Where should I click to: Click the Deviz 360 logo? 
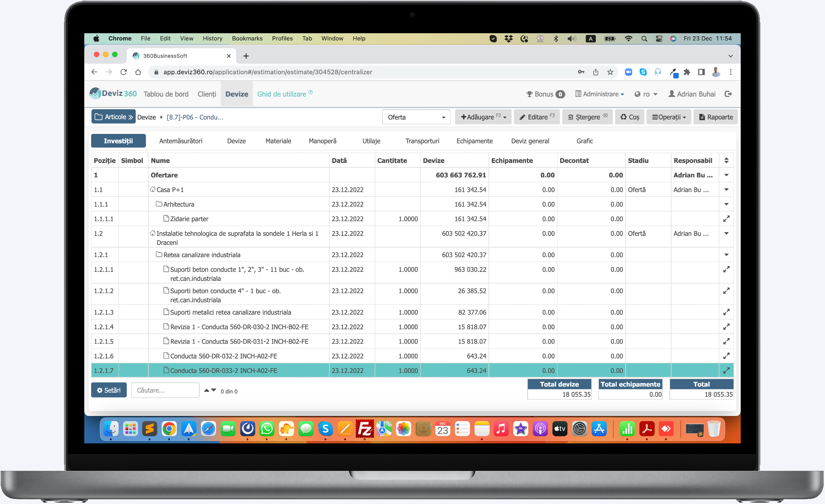point(113,93)
